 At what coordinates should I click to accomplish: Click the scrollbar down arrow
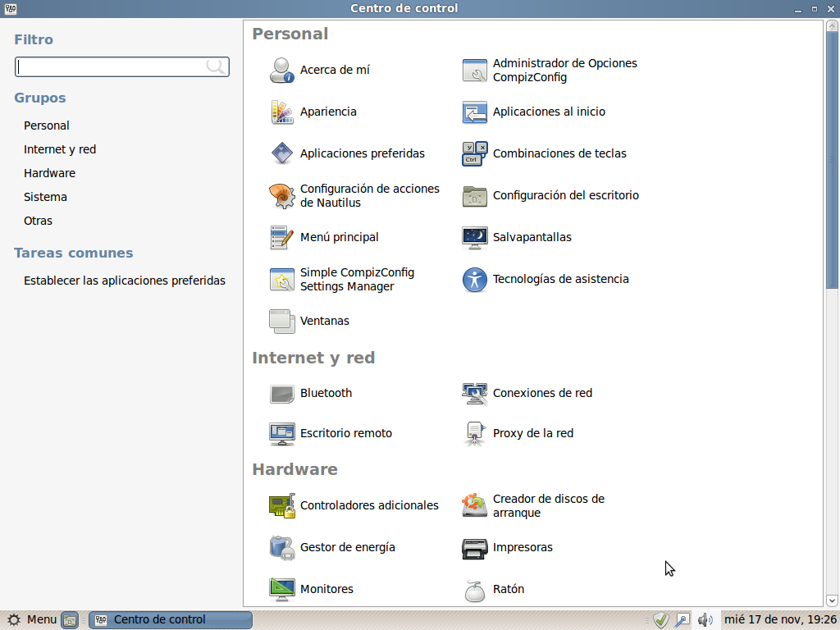pos(833,600)
